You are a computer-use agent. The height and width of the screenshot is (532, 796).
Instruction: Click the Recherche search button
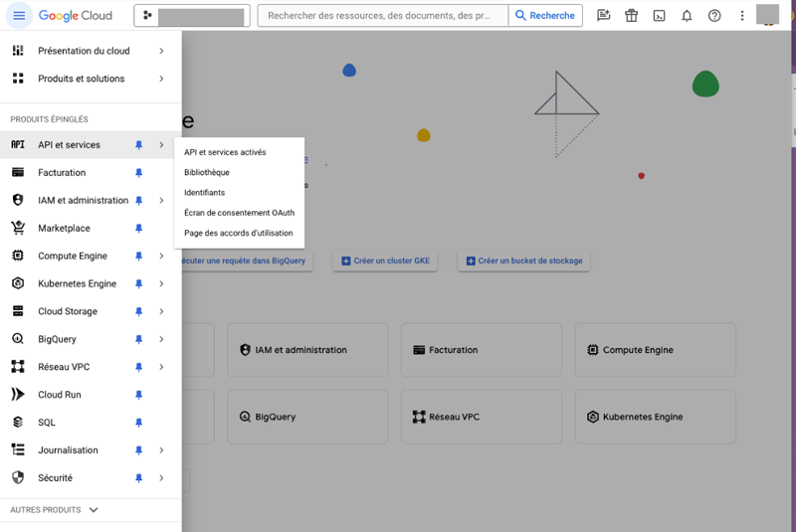(545, 16)
